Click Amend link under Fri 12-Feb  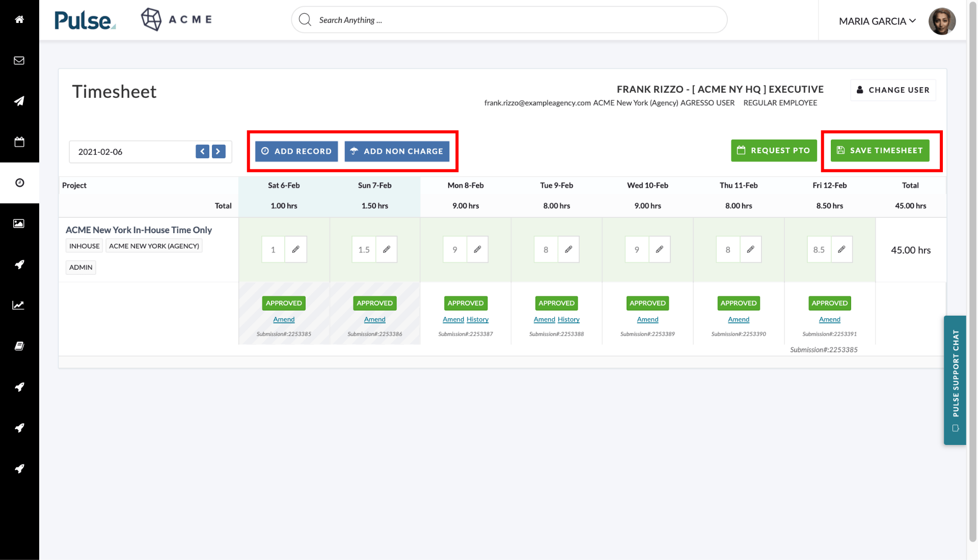(x=829, y=319)
